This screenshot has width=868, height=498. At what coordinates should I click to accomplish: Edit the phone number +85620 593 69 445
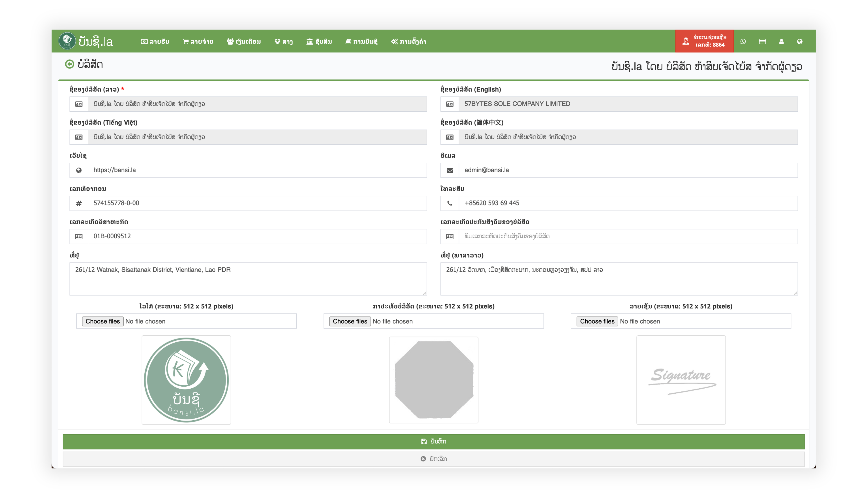pos(628,204)
